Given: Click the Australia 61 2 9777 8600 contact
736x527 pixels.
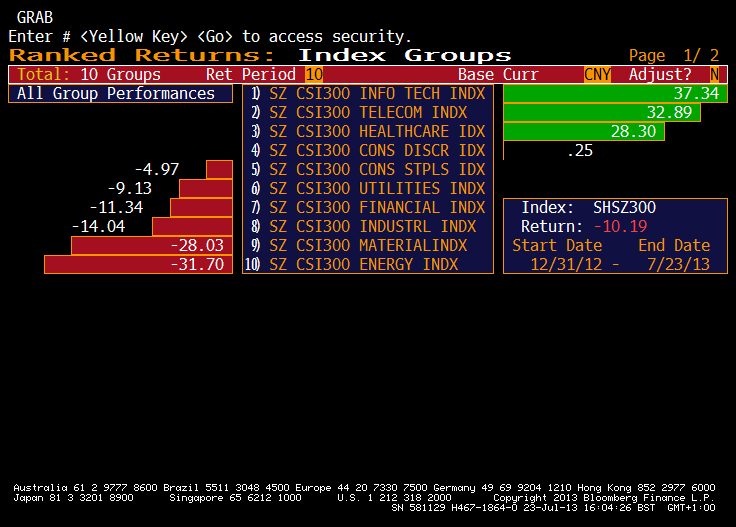Looking at the screenshot, I should 85,488.
